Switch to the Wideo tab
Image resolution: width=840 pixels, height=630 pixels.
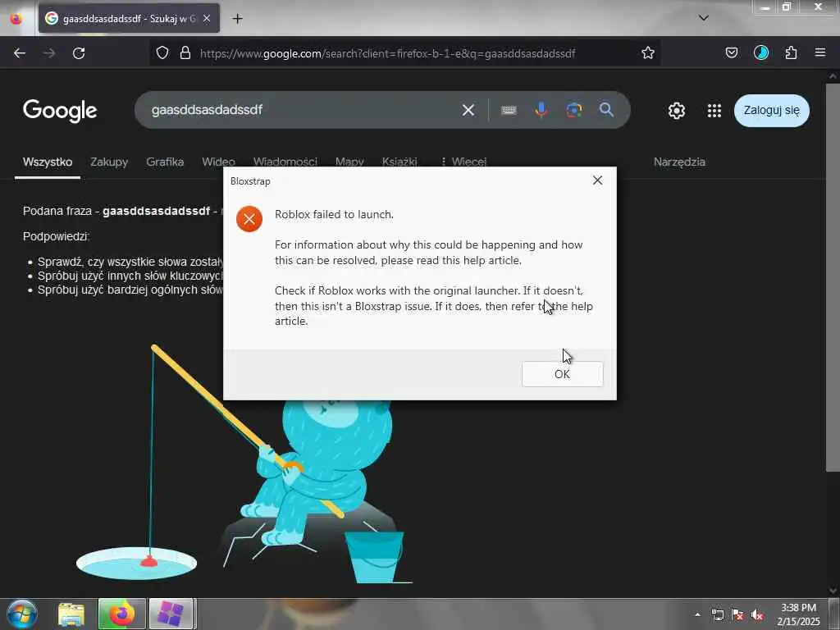pos(218,162)
